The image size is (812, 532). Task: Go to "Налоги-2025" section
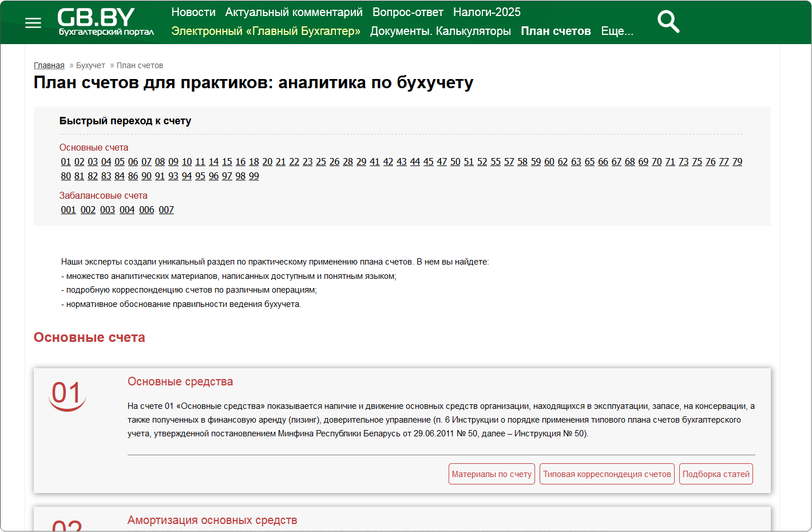[x=486, y=12]
